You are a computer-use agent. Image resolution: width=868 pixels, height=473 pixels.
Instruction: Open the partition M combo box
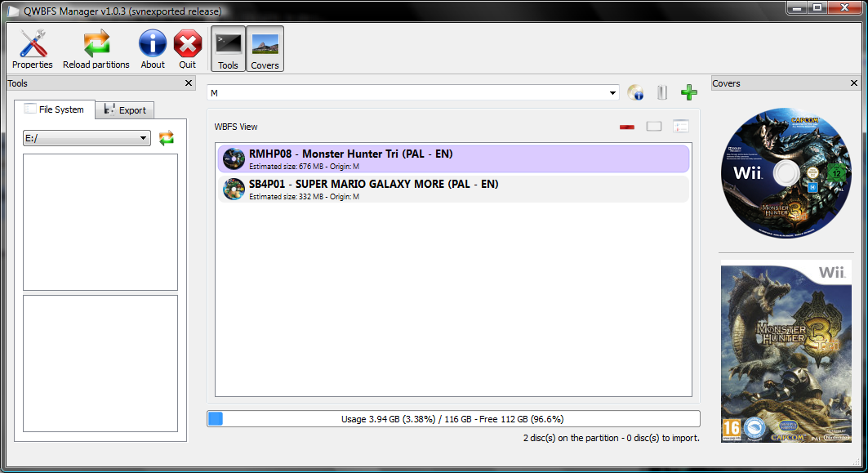[413, 93]
